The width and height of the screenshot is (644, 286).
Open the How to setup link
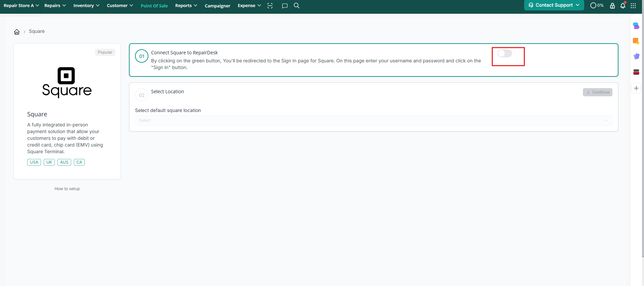click(67, 189)
